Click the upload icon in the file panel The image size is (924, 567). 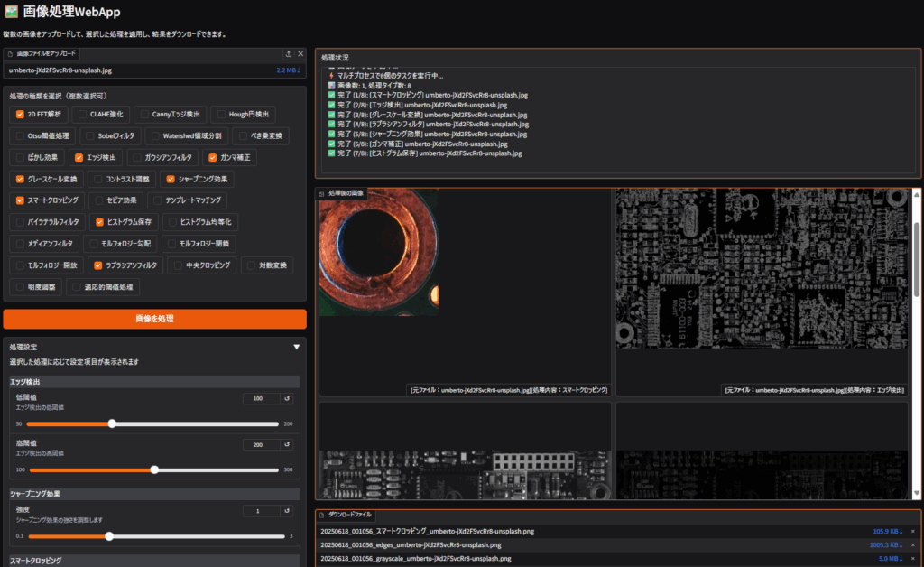(288, 54)
